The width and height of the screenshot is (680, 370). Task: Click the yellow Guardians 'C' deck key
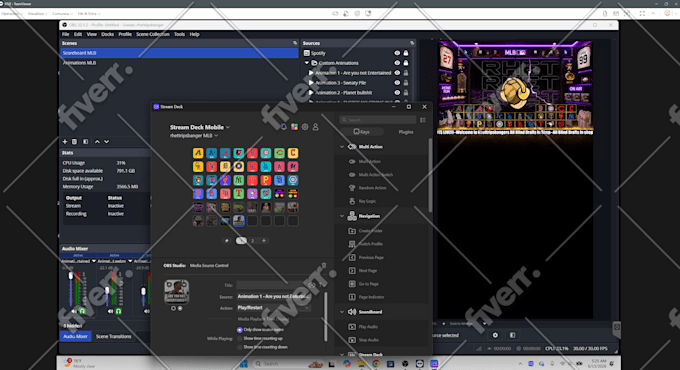point(293,153)
